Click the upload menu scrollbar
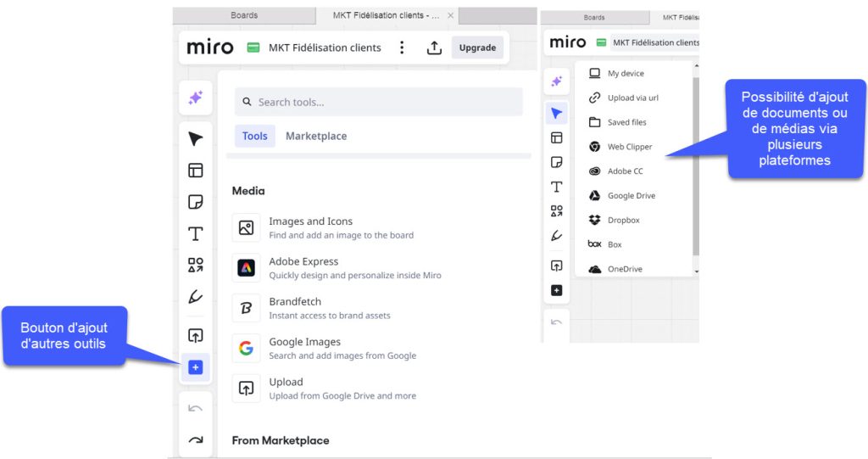 click(x=696, y=166)
